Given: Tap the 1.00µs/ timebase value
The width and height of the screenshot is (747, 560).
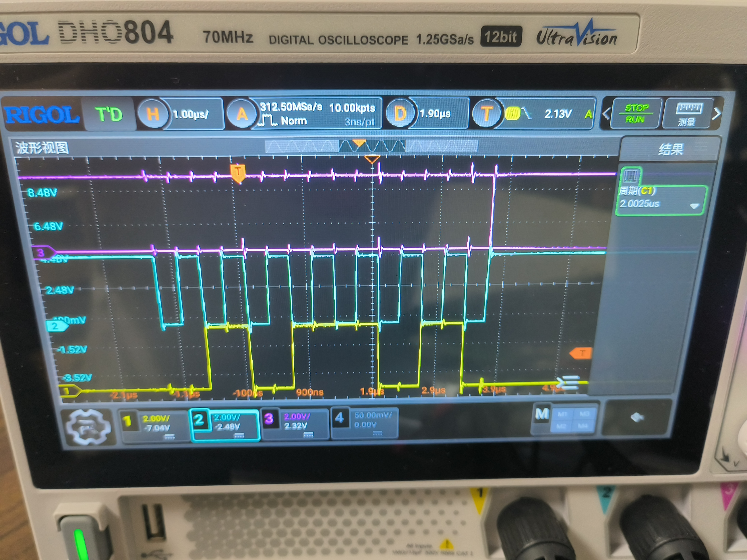Looking at the screenshot, I should (x=191, y=114).
